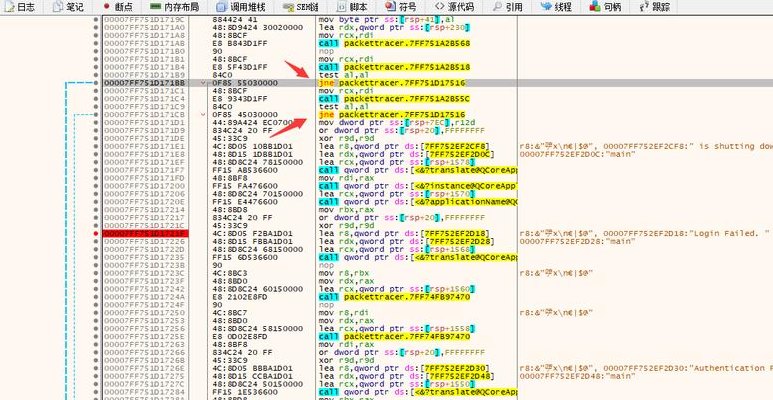
Task: Click the 符号 symbols tab icon
Action: [x=390, y=7]
